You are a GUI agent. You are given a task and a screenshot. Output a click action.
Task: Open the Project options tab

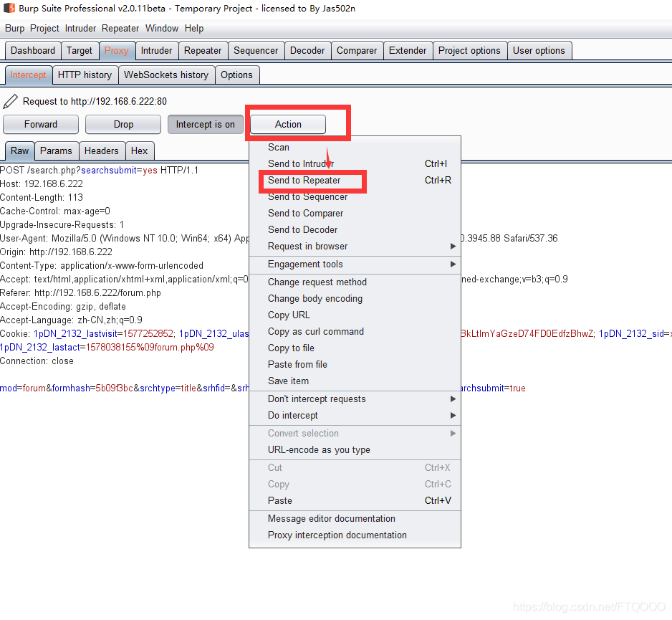469,51
